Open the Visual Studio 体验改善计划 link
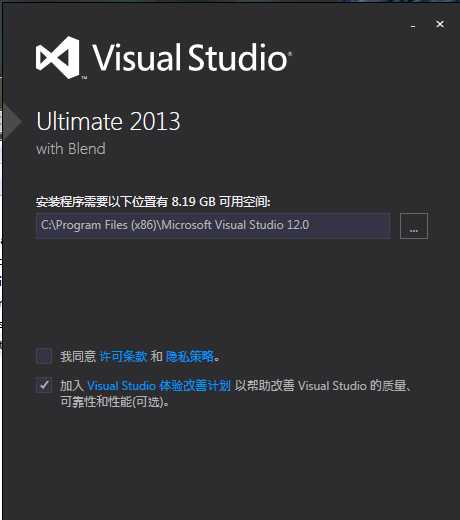The height and width of the screenshot is (520, 460). 159,386
